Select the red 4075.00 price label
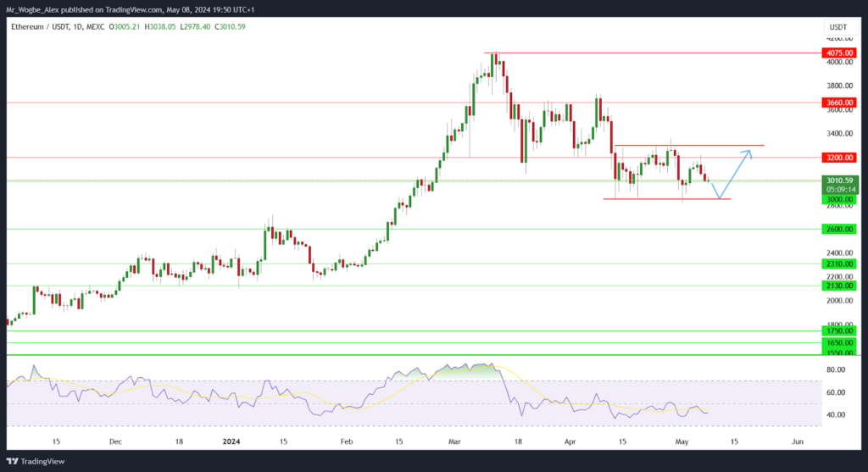 click(839, 53)
